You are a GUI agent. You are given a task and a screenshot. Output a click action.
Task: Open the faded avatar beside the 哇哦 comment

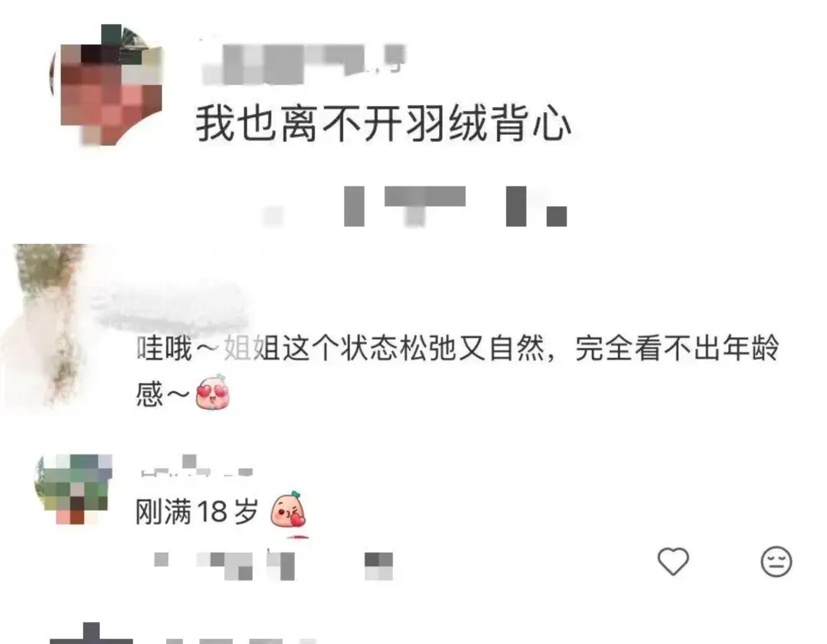[x=45, y=326]
